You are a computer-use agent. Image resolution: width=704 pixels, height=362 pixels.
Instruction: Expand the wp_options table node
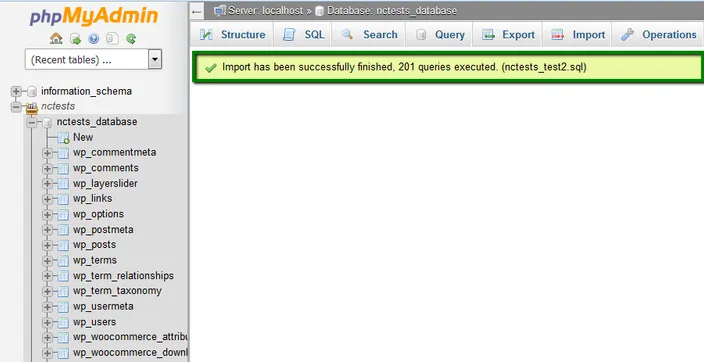click(x=47, y=215)
